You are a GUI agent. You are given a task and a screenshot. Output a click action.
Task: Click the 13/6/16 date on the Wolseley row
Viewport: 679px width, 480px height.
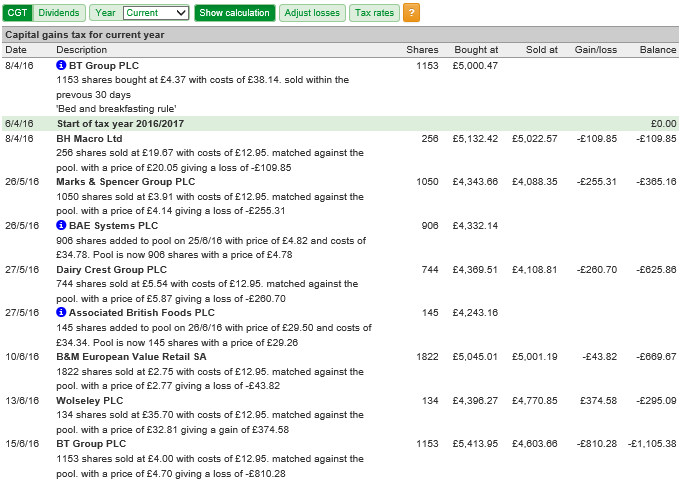click(22, 400)
